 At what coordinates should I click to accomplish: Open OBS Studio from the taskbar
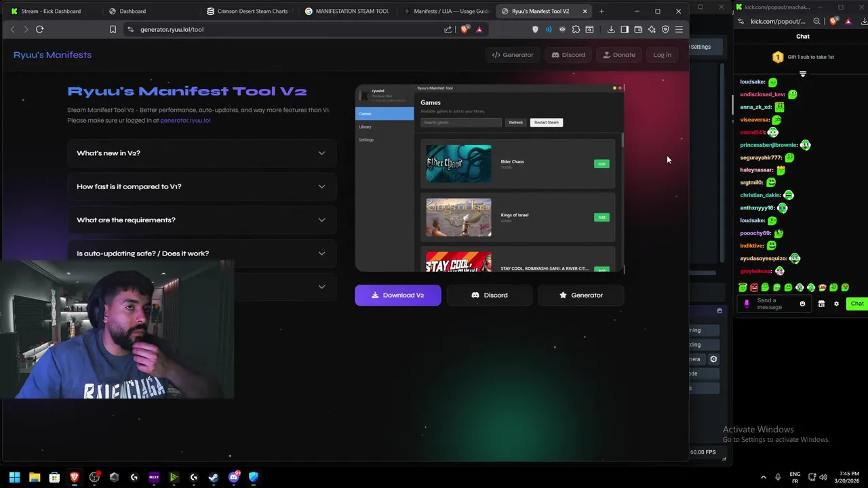click(x=94, y=477)
